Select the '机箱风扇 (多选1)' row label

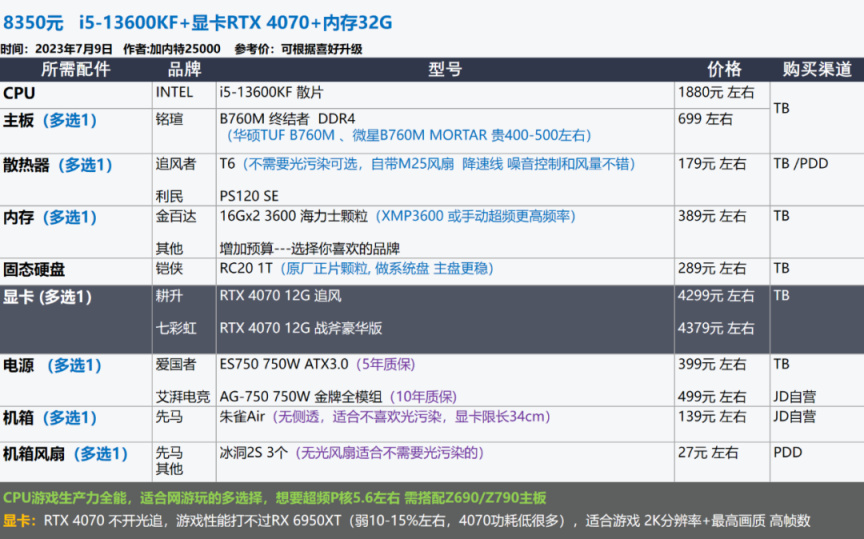[65, 454]
